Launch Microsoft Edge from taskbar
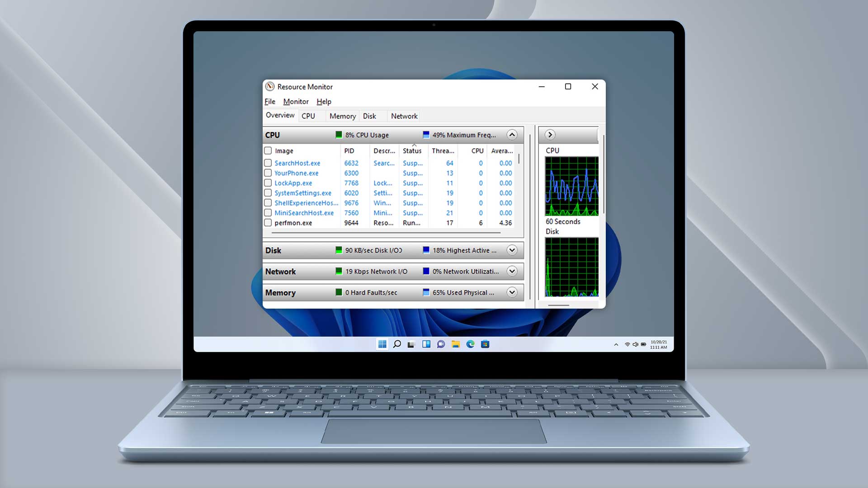868x488 pixels. coord(470,344)
